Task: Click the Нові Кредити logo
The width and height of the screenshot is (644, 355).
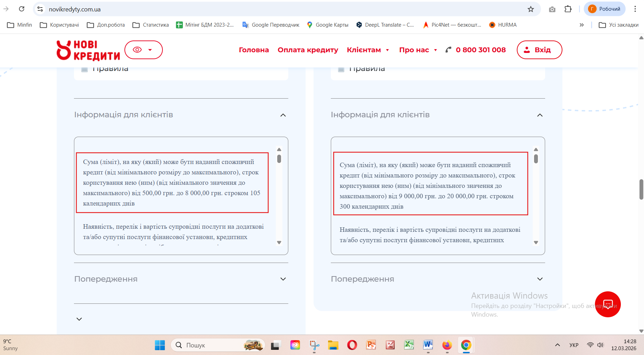Action: 88,50
